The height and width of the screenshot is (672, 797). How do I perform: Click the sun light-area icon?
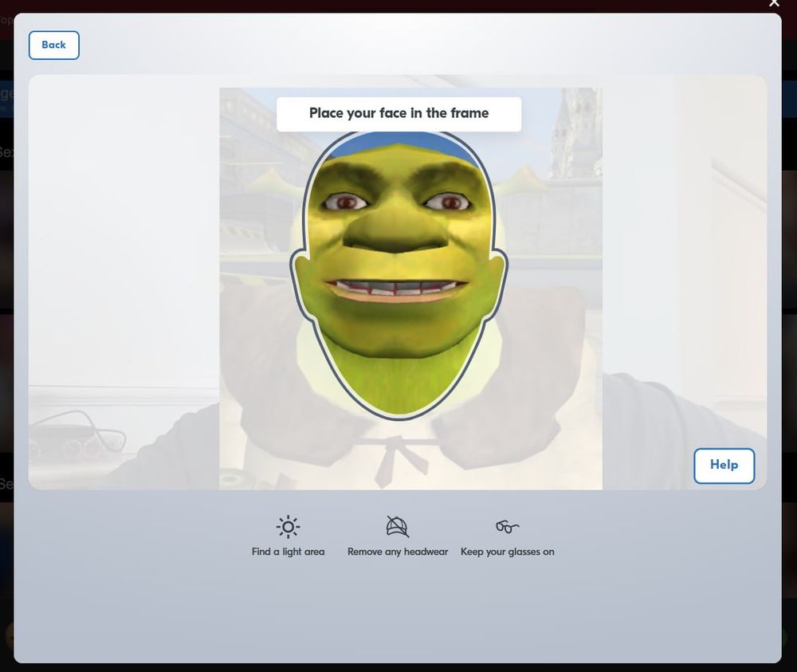(288, 527)
